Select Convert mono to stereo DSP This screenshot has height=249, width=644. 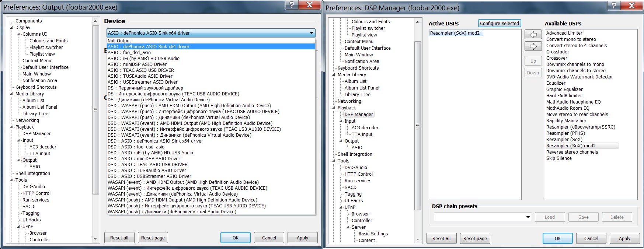tap(571, 39)
